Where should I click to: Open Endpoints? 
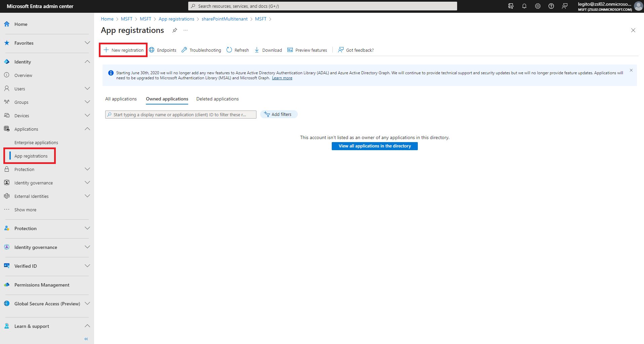click(163, 50)
